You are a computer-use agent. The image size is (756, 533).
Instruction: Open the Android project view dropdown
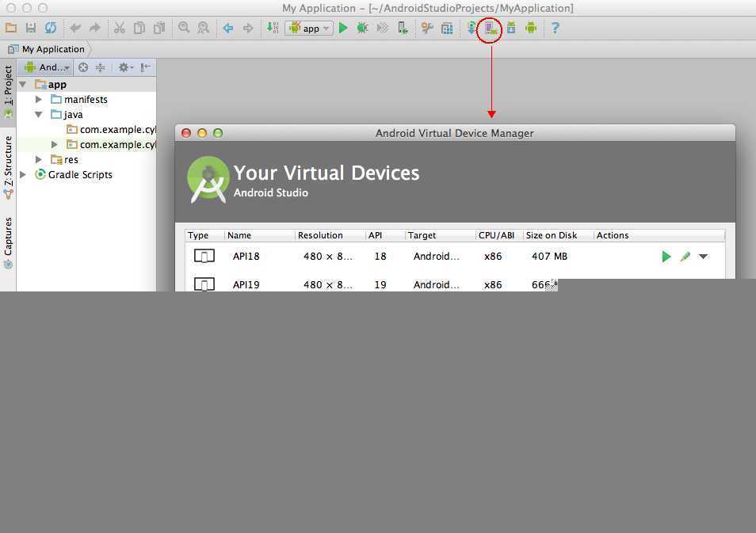[48, 67]
